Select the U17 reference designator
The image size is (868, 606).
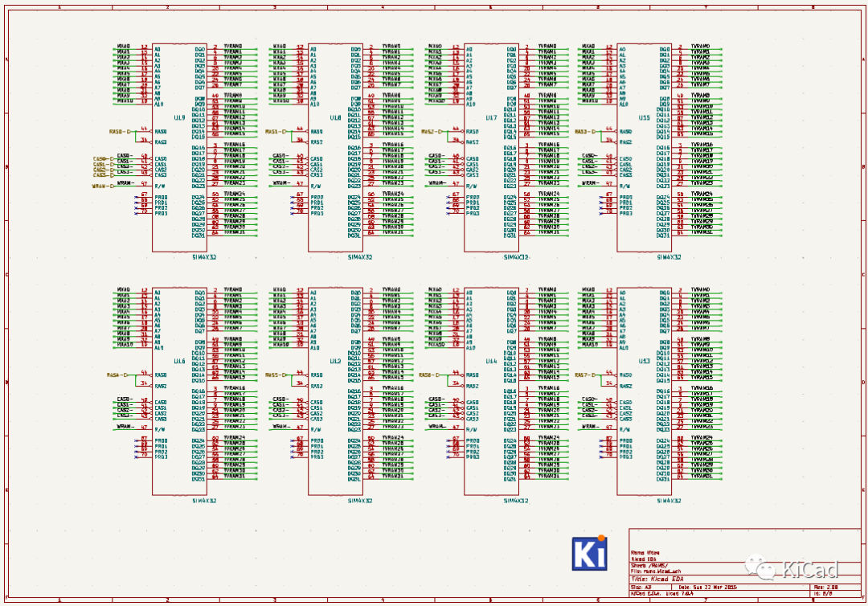tap(491, 118)
